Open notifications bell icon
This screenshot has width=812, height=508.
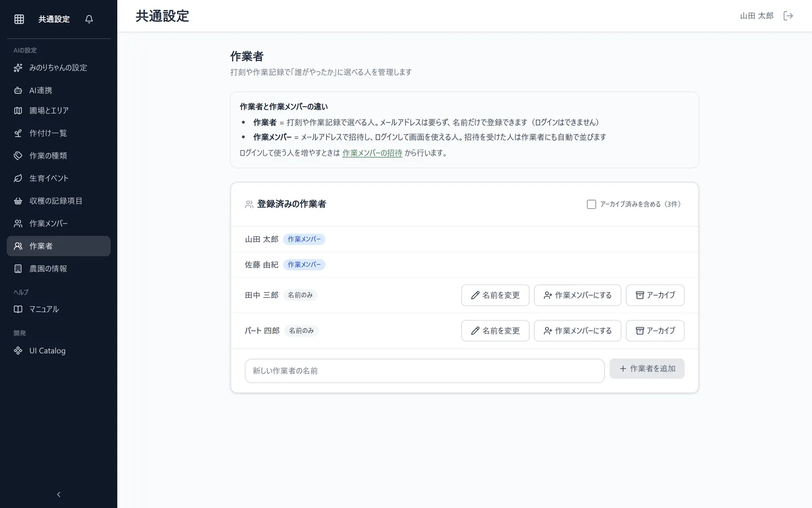pos(89,19)
